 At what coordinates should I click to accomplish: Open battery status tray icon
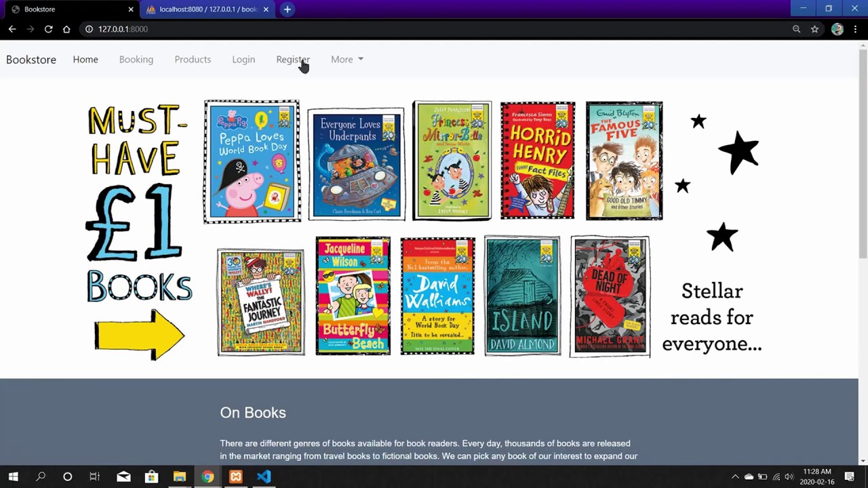762,477
